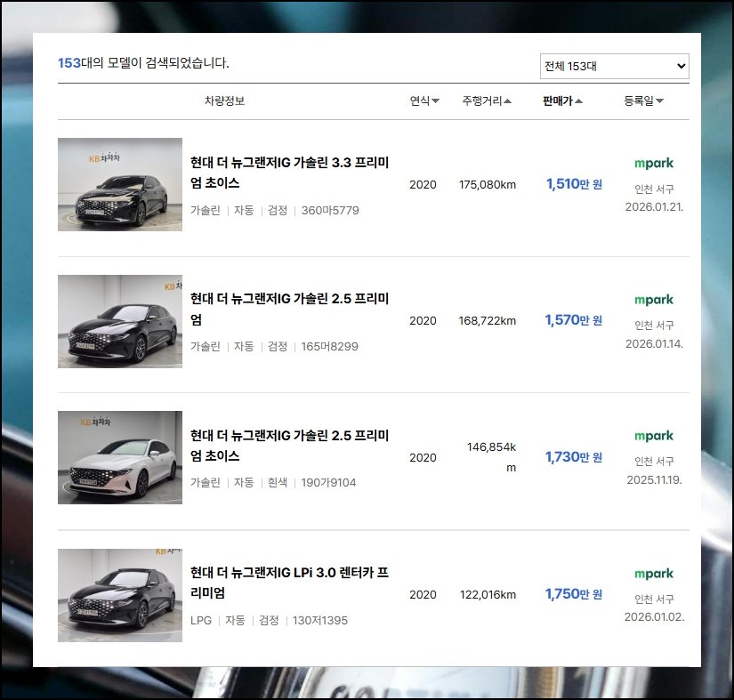This screenshot has height=700, width=734.
Task: Click mpark logo in 1,730만 원 row
Action: click(654, 436)
